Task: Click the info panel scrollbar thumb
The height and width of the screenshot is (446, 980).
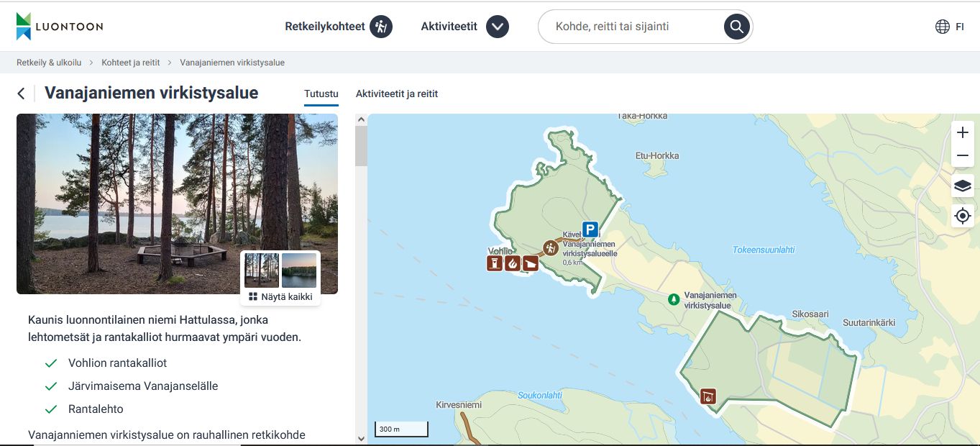Action: (x=361, y=145)
